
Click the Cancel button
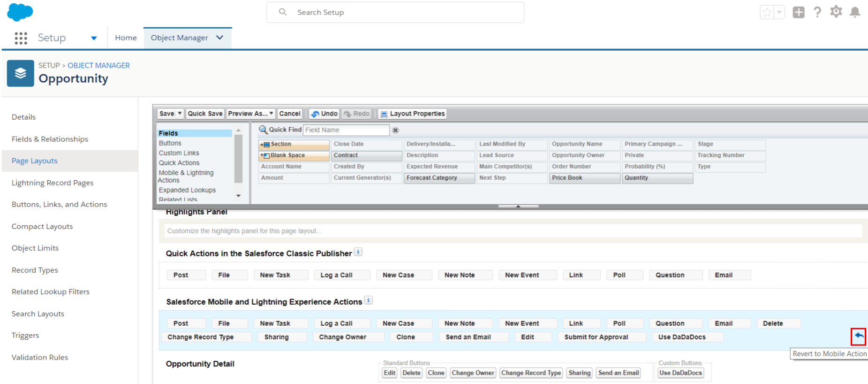point(290,114)
